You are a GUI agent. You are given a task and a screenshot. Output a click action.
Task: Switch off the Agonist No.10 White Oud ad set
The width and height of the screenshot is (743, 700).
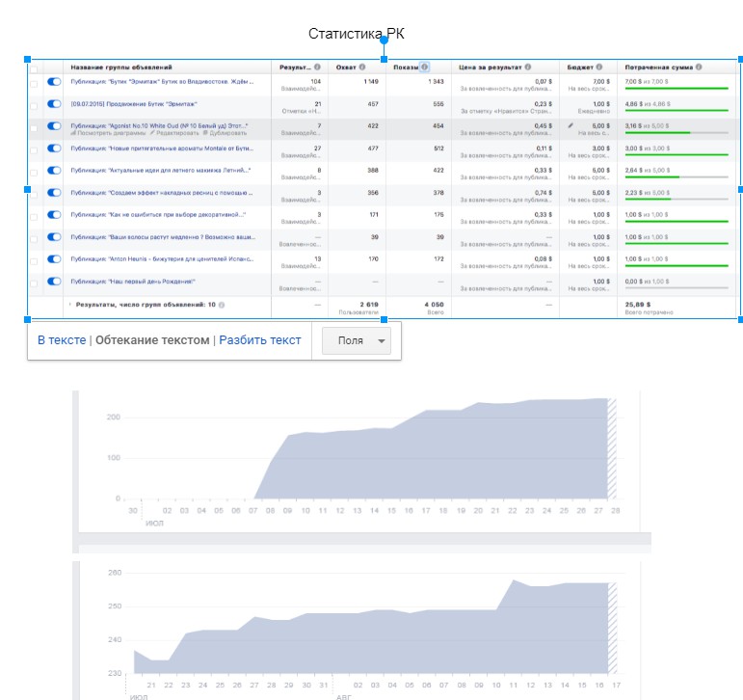tap(54, 126)
